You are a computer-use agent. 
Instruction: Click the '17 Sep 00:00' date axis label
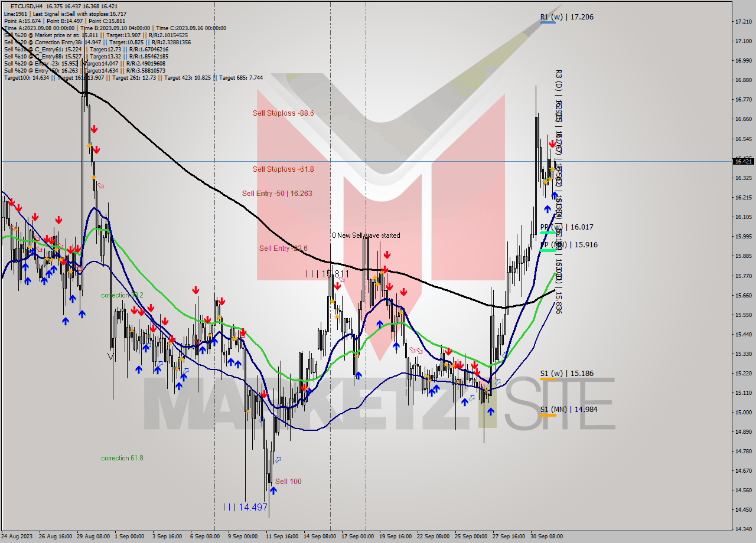pos(357,537)
